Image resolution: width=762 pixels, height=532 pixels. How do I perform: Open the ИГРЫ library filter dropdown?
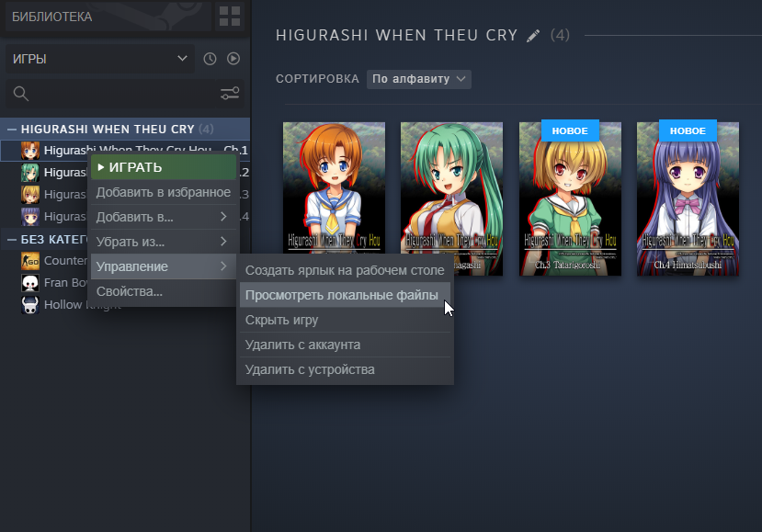point(100,59)
